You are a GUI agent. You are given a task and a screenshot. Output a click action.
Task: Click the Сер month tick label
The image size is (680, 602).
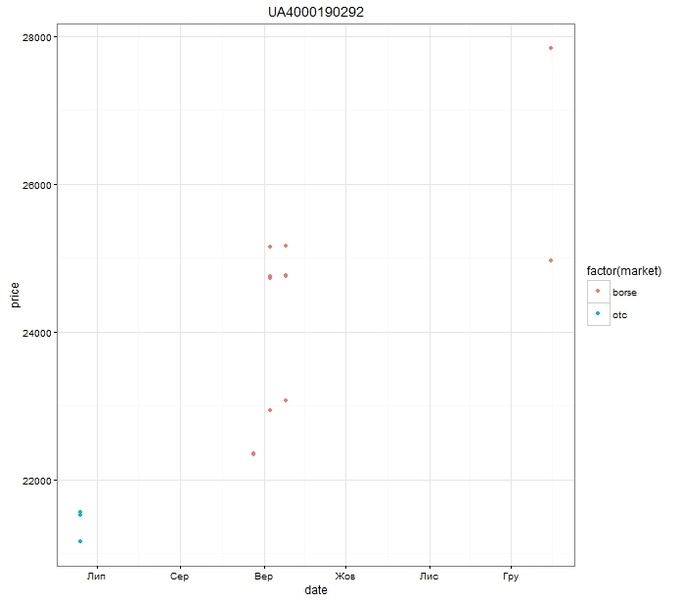180,577
